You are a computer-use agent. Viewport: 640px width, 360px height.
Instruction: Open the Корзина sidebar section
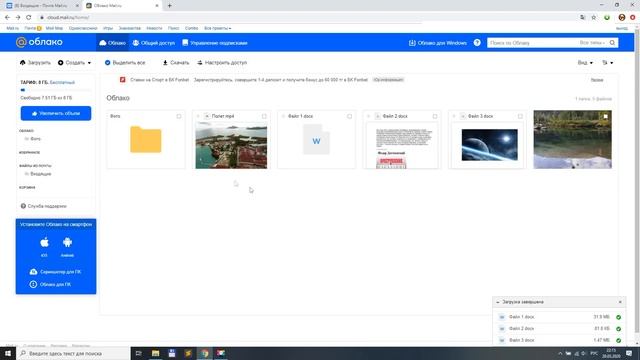[x=27, y=187]
